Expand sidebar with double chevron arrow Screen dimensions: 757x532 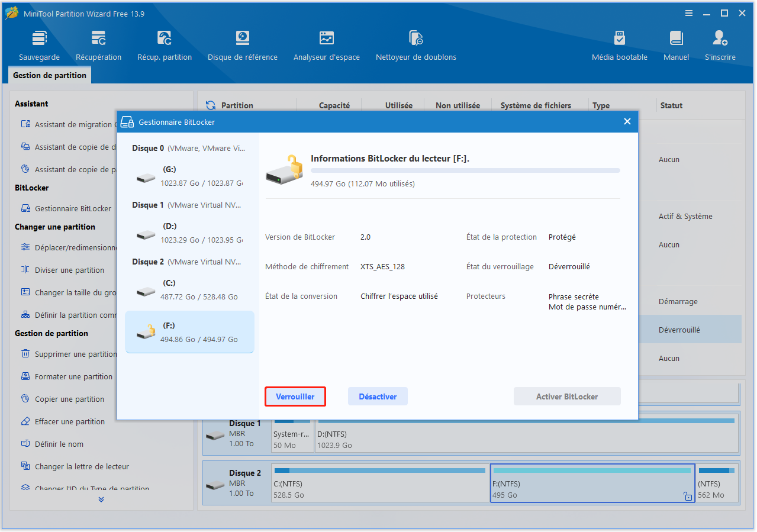click(x=101, y=499)
